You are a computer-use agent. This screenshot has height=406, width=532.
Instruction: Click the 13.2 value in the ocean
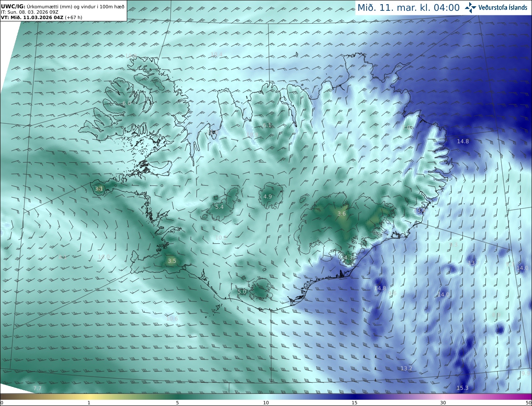[x=406, y=368]
